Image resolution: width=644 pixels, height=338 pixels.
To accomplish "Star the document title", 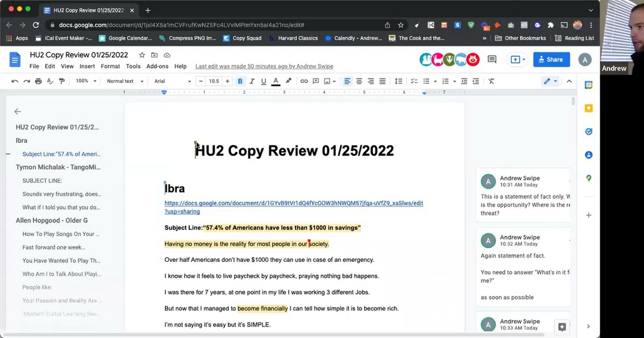I will click(142, 55).
